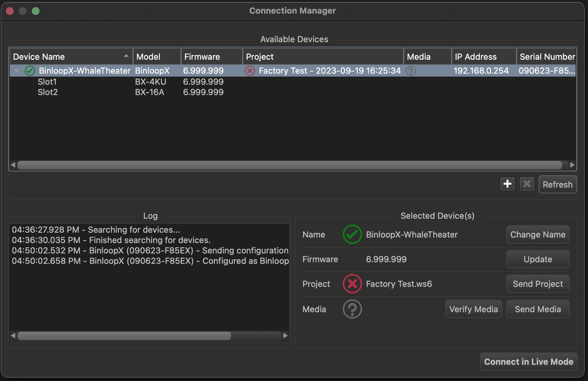Click the plus icon to add device
This screenshot has width=588, height=381.
pos(508,184)
